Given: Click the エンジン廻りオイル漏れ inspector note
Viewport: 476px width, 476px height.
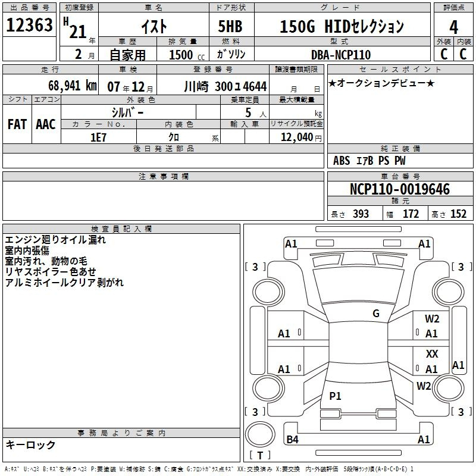Looking at the screenshot, I should [55, 240].
